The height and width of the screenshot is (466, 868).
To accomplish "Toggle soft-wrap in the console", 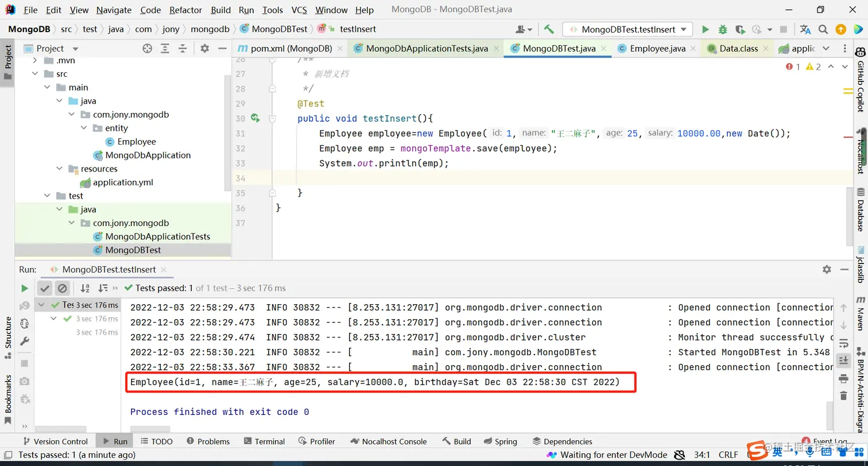I will 843,343.
